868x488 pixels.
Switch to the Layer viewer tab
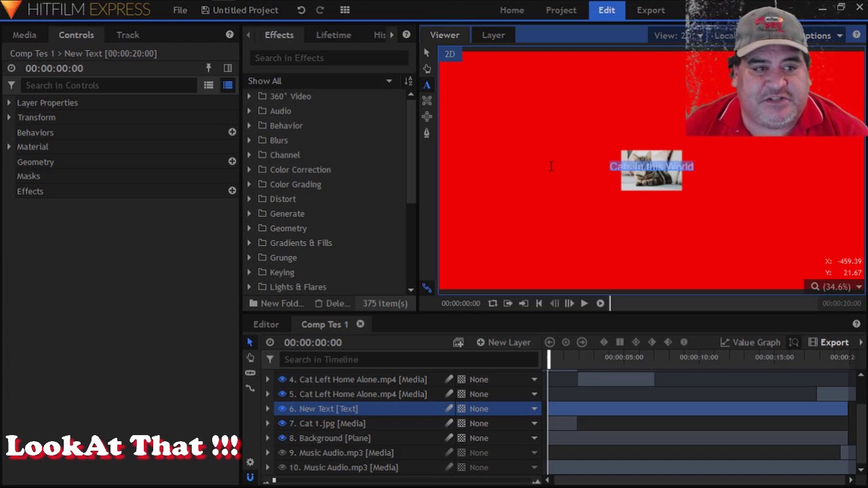[x=493, y=35]
